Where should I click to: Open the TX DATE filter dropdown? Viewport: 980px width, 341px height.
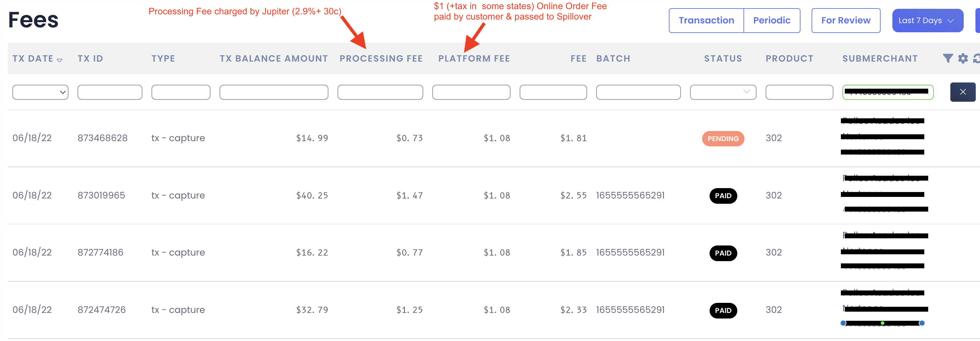[40, 92]
